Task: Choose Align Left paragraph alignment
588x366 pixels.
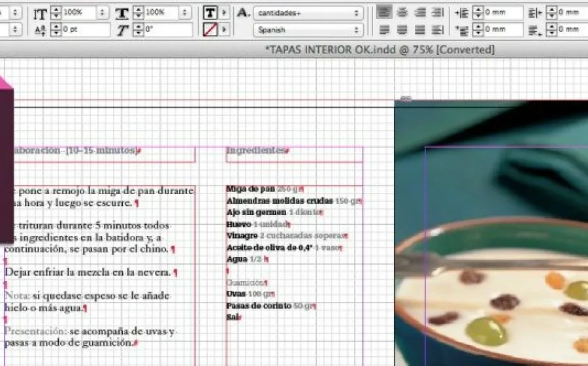Action: 384,13
